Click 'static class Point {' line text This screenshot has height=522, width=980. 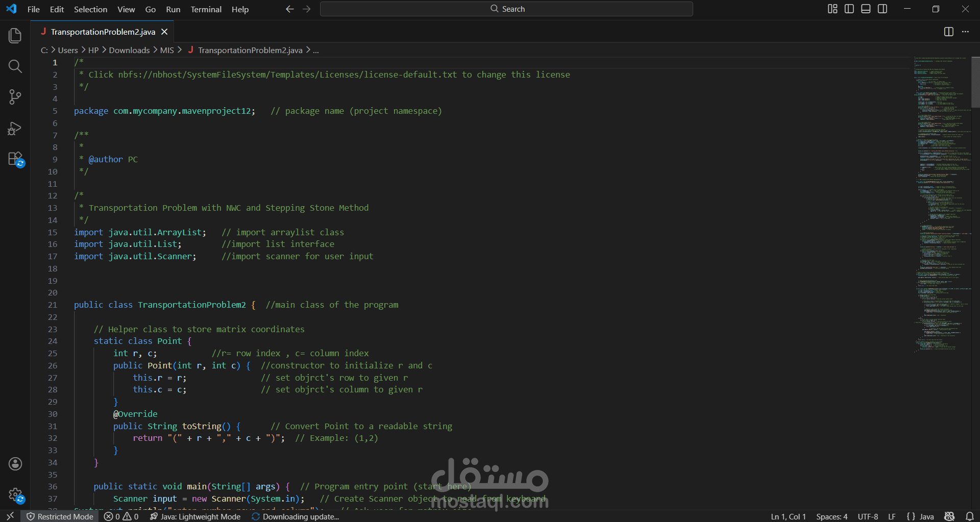(x=142, y=341)
